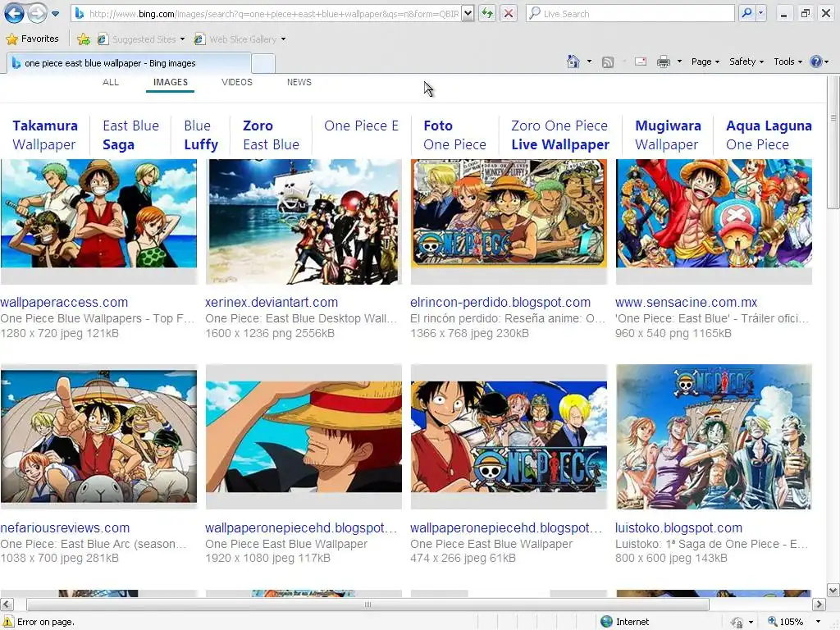The width and height of the screenshot is (840, 630).
Task: Open the Shanks straw hat thumbnail
Action: click(x=304, y=436)
